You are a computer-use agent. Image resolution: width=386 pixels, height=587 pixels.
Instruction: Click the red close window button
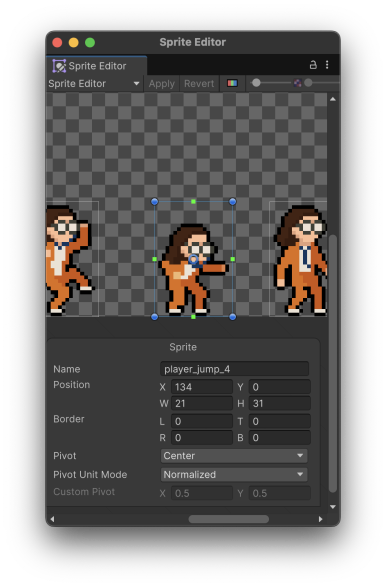tap(57, 42)
